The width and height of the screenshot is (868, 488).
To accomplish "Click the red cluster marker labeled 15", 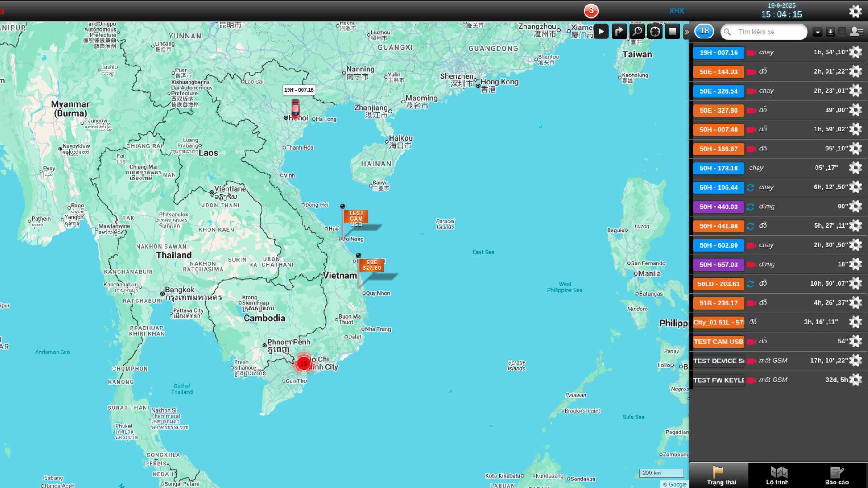I will coord(303,364).
